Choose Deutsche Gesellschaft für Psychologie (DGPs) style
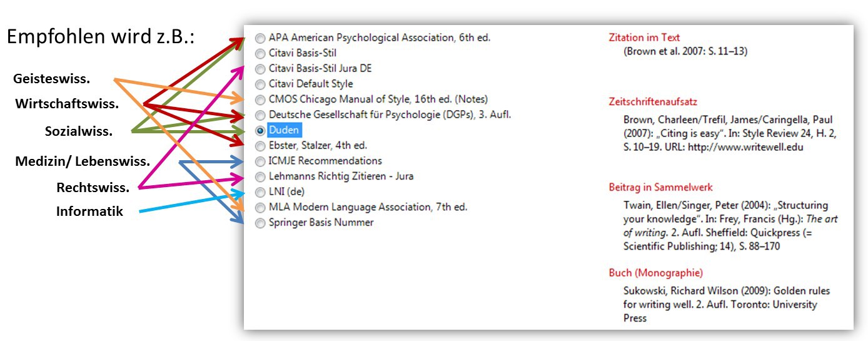 tap(261, 115)
